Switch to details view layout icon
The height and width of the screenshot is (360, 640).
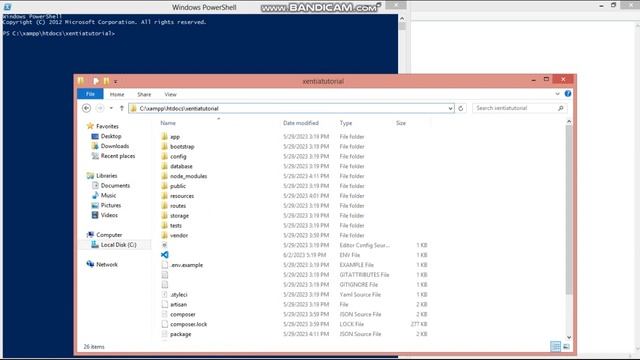556,347
